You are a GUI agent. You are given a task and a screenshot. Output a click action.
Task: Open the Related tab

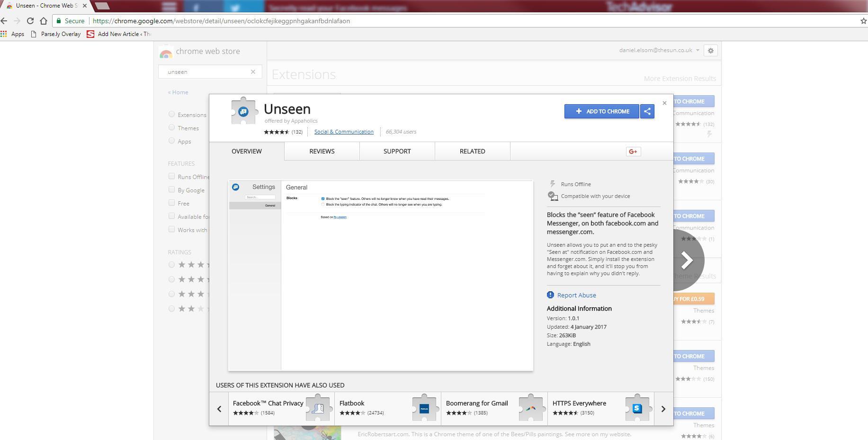[472, 151]
